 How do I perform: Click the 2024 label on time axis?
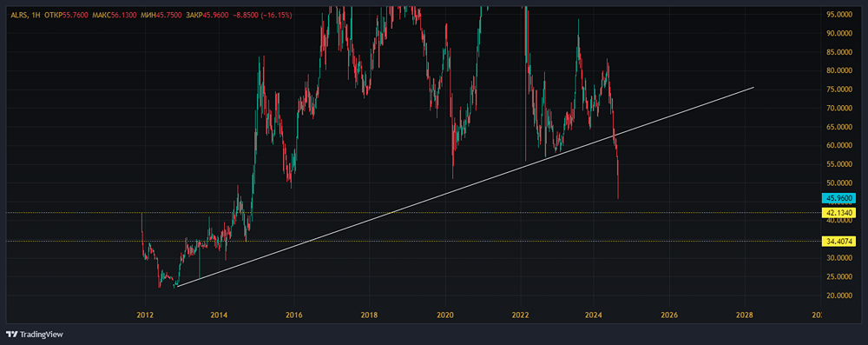pyautogui.click(x=594, y=315)
